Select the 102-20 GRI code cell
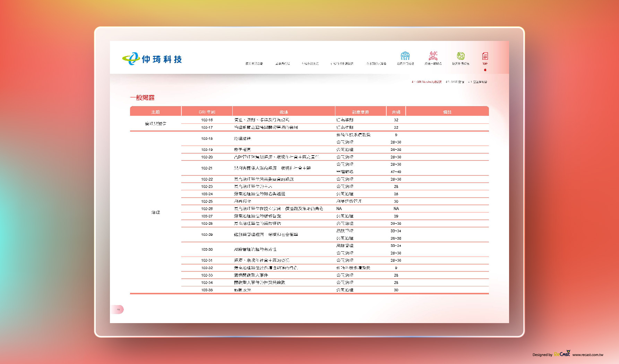619x364 pixels. (x=207, y=157)
